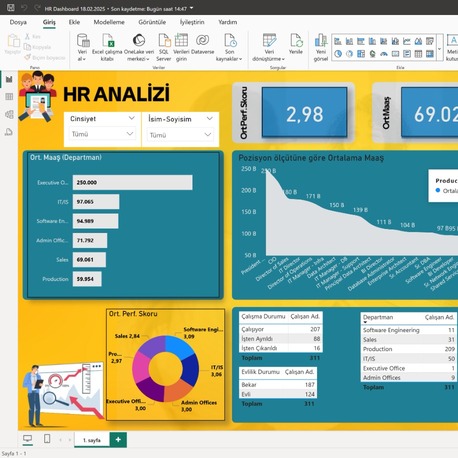Click the Kes (Cut) button
Image resolution: width=458 pixels, height=458 pixels.
(x=33, y=36)
